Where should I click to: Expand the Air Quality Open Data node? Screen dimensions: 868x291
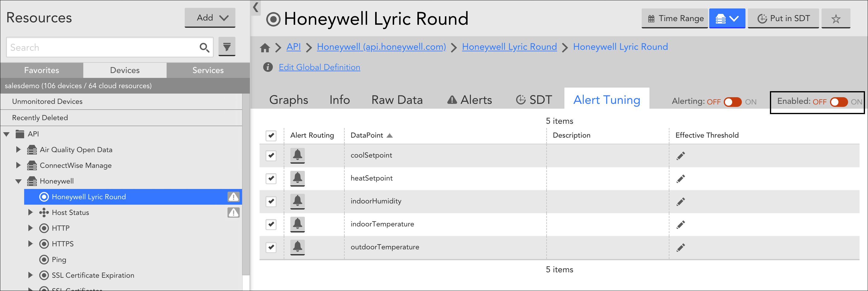click(18, 149)
